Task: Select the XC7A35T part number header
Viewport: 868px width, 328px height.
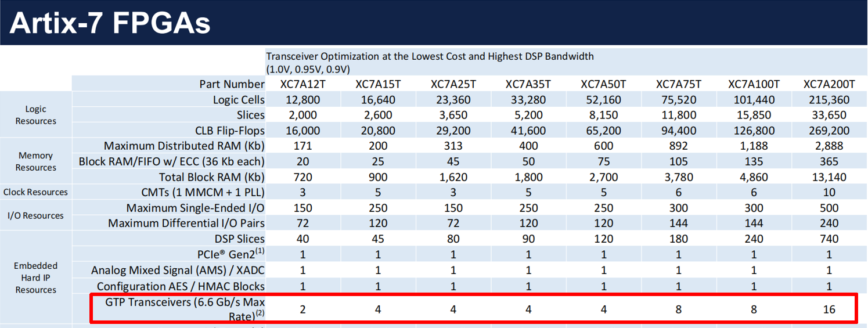Action: coord(528,84)
